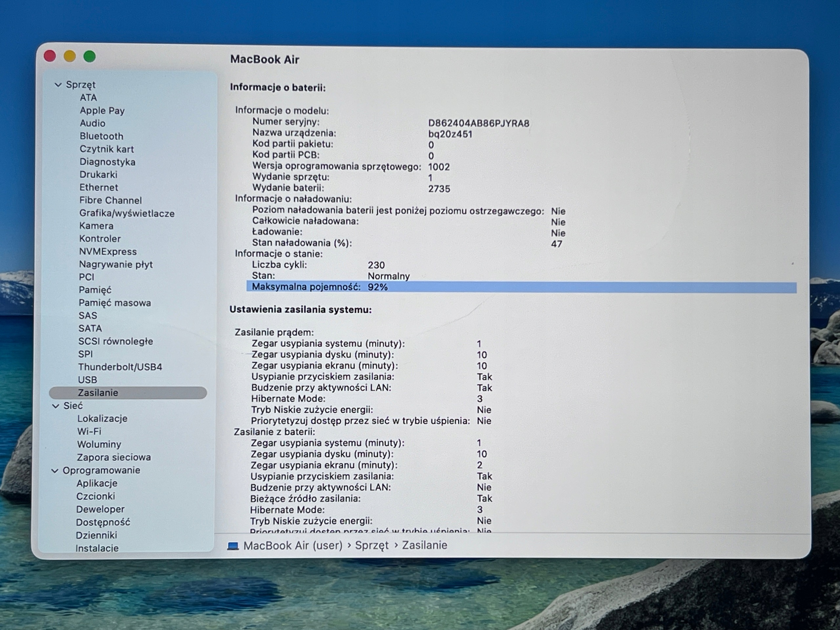Select Drukarki in the sidebar

click(98, 174)
